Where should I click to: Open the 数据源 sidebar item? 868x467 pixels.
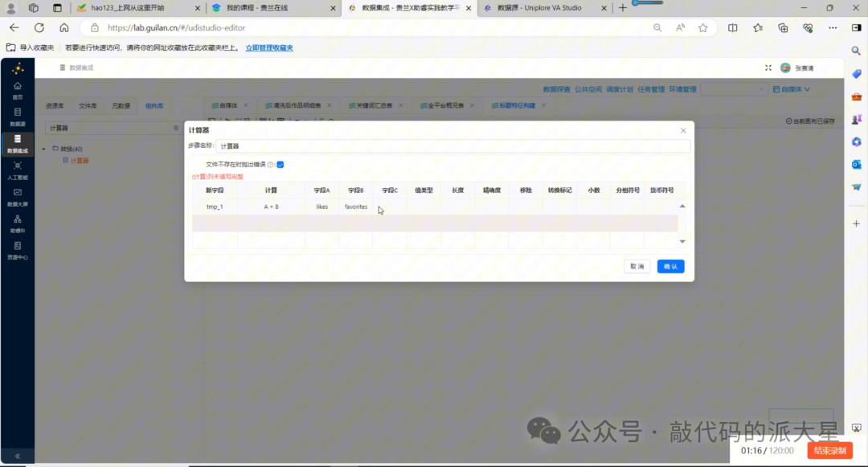click(17, 117)
